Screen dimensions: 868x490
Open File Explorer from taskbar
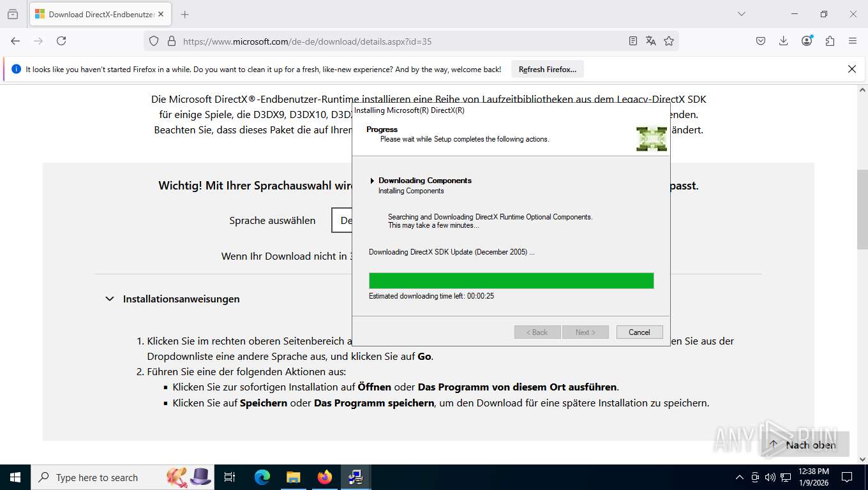tap(293, 477)
